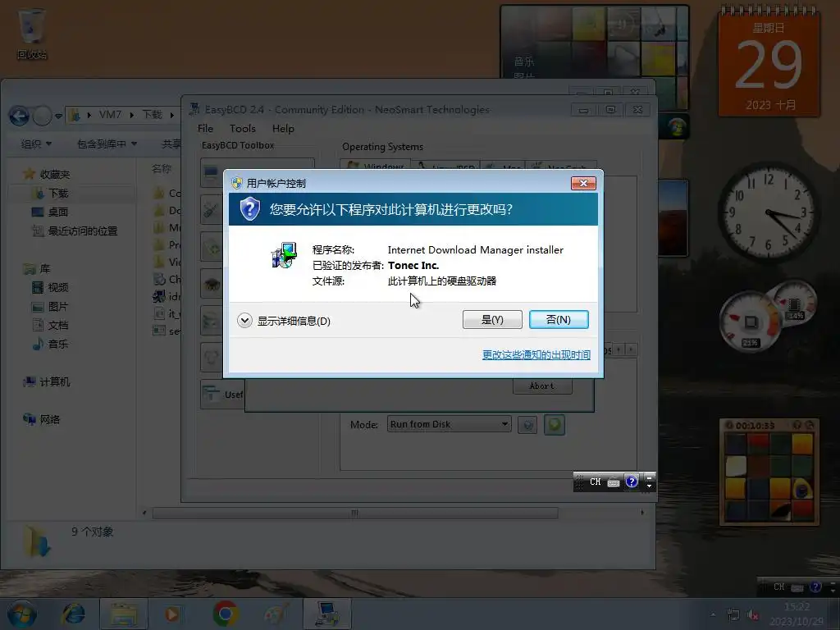Select 计算机 in Explorer sidebar
The height and width of the screenshot is (630, 840).
pos(47,382)
